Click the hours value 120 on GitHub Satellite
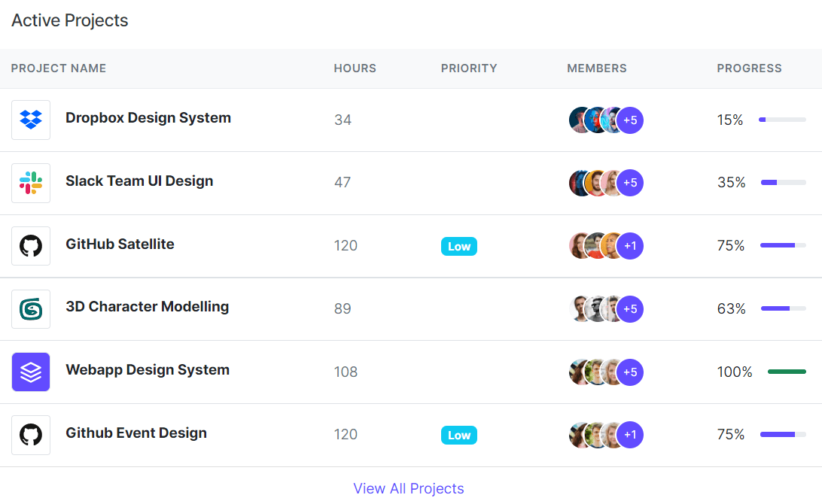 click(x=346, y=245)
